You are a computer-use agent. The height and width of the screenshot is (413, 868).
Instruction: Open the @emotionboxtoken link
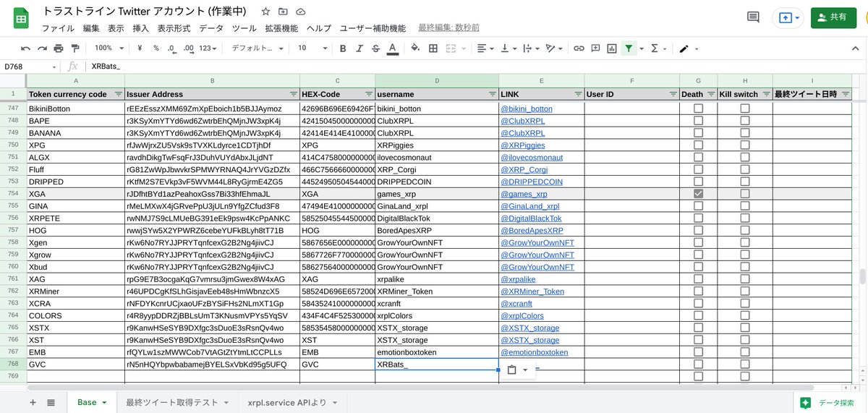(535, 352)
